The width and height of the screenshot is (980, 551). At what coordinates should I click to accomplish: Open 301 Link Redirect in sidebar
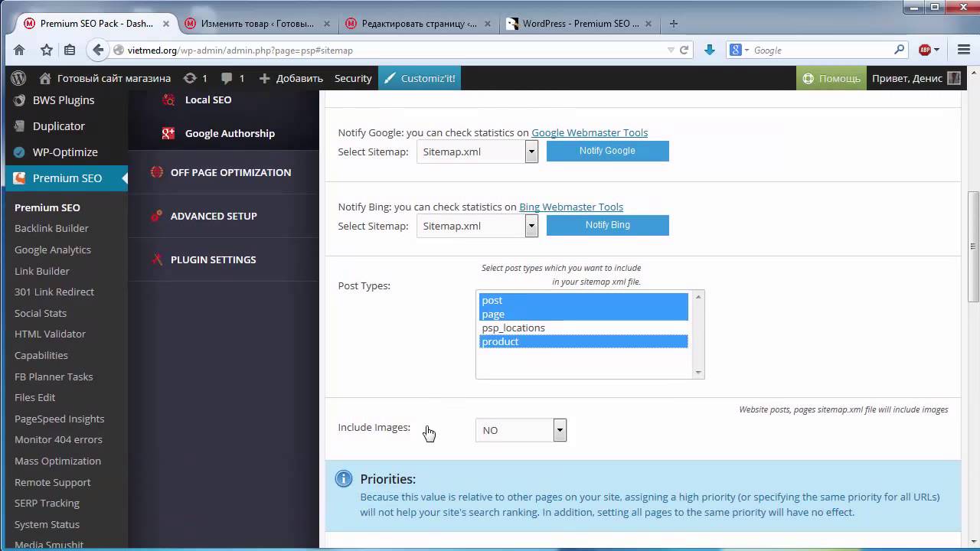pos(54,292)
